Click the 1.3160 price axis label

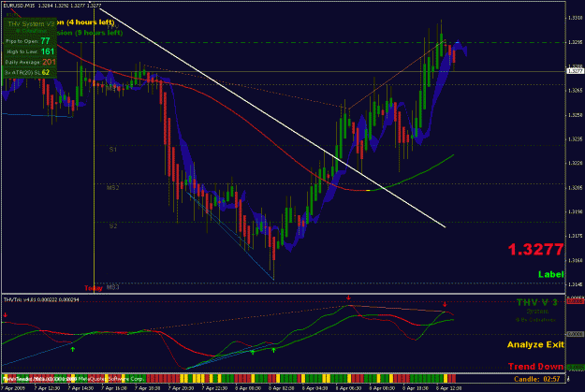click(x=575, y=260)
